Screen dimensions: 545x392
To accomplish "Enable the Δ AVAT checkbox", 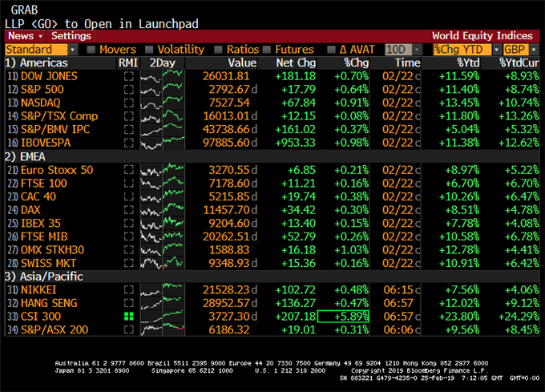I will click(x=331, y=50).
